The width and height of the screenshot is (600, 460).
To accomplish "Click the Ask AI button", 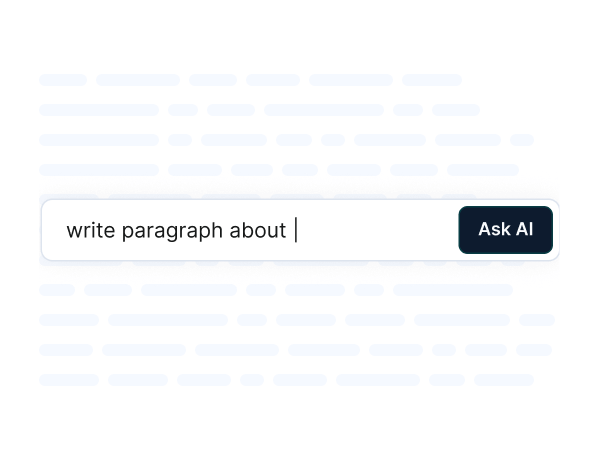I will pos(505,230).
